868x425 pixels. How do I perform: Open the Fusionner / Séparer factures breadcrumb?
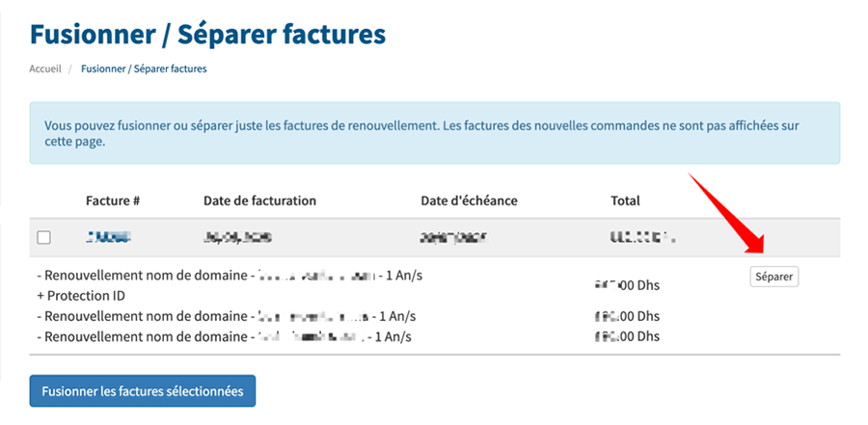pos(144,69)
